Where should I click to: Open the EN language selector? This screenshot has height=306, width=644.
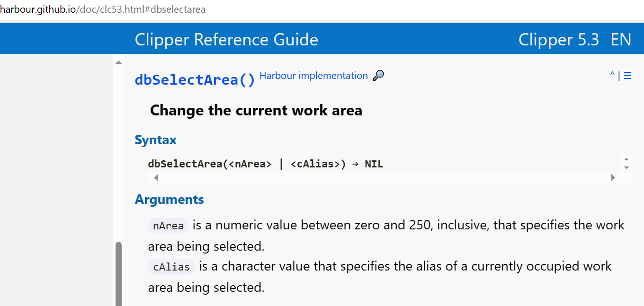coord(621,39)
